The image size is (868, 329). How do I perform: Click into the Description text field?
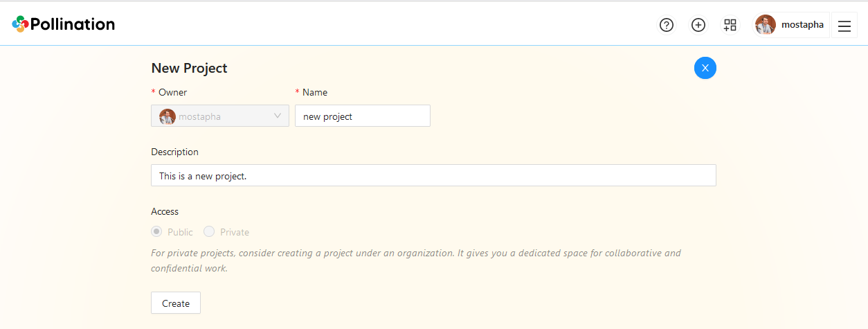point(433,176)
